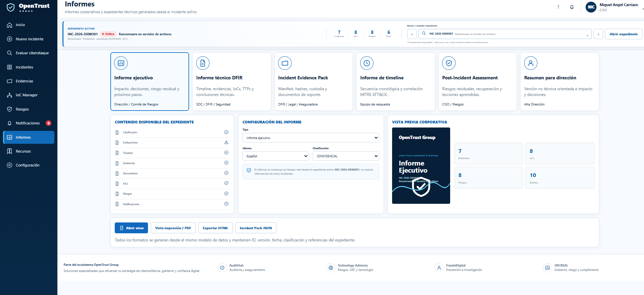This screenshot has height=295, width=644.
Task: Click the 10 Eventos preview stat card
Action: click(560, 178)
